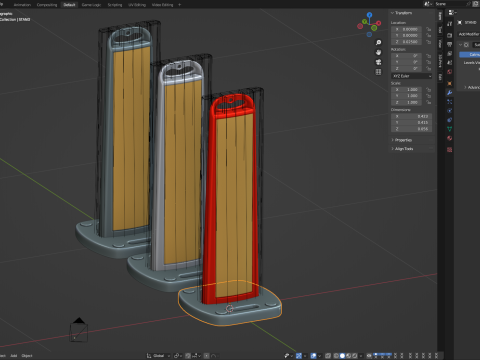Open the Animation workspace tab

[x=22, y=5]
